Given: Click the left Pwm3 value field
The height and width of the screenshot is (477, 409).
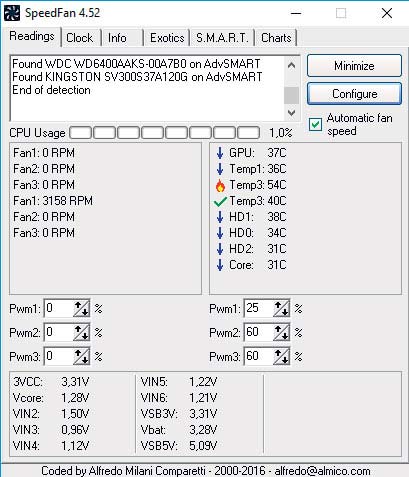Looking at the screenshot, I should [x=59, y=356].
